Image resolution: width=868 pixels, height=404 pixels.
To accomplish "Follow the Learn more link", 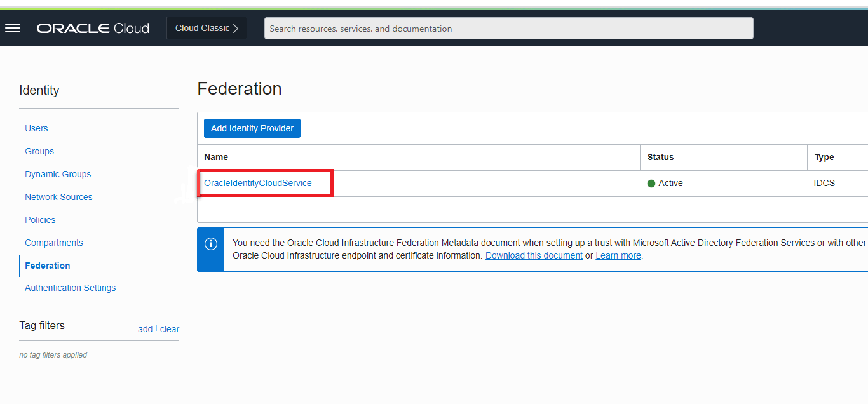I will coord(618,255).
